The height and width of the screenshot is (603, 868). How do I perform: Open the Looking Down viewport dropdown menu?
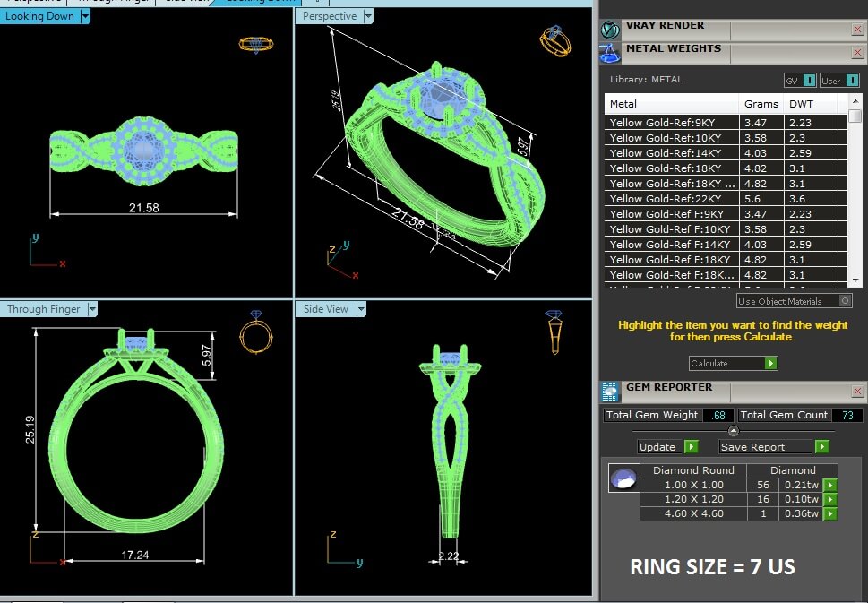point(85,16)
